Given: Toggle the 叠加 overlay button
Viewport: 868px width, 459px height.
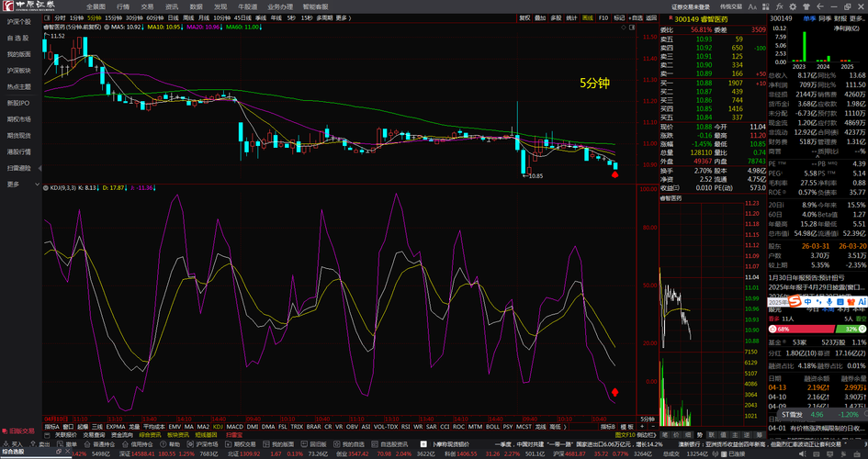Looking at the screenshot, I should tap(540, 17).
